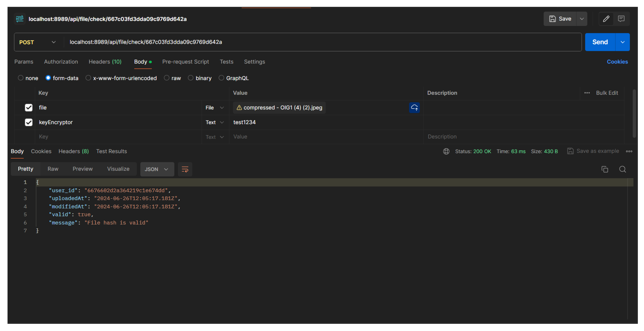The width and height of the screenshot is (644, 331).
Task: Uncheck the keyEncryptor row checkbox
Action: [x=29, y=122]
